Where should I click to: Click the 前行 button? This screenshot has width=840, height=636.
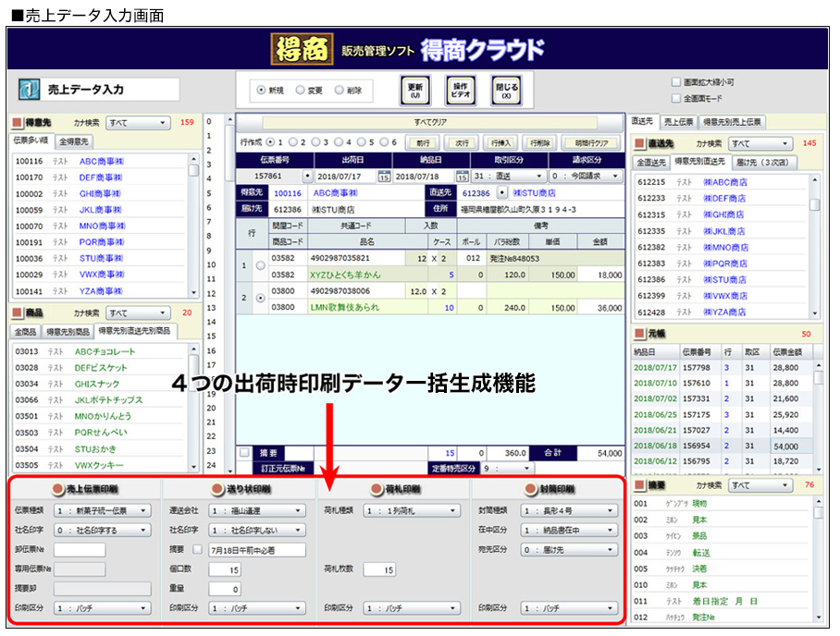(x=423, y=143)
